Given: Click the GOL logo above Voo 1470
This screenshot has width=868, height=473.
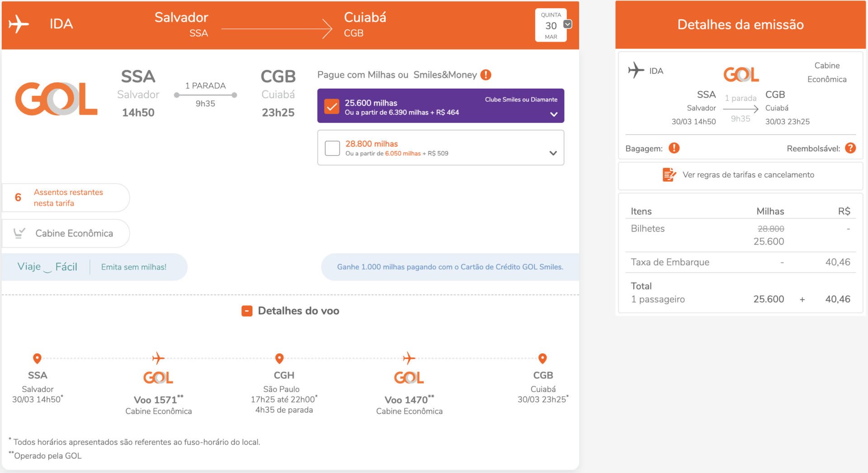Looking at the screenshot, I should click(409, 378).
